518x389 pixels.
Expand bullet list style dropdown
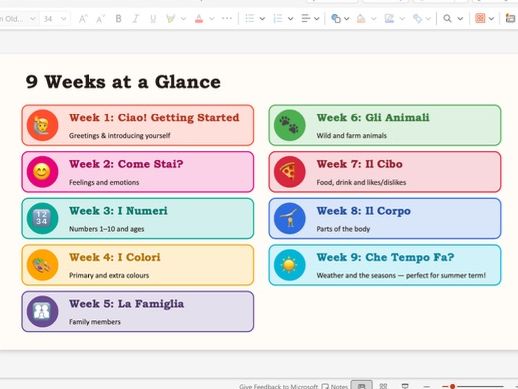[262, 19]
